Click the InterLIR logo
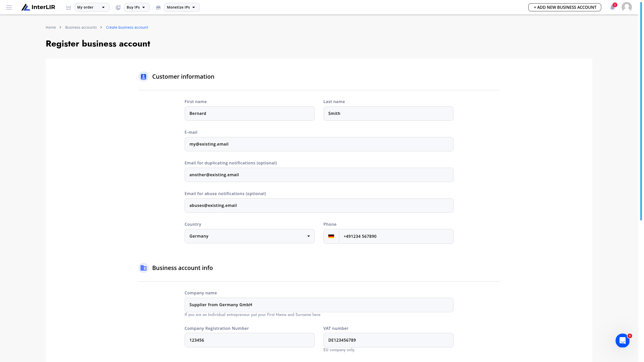Image resolution: width=644 pixels, height=362 pixels. coord(38,7)
